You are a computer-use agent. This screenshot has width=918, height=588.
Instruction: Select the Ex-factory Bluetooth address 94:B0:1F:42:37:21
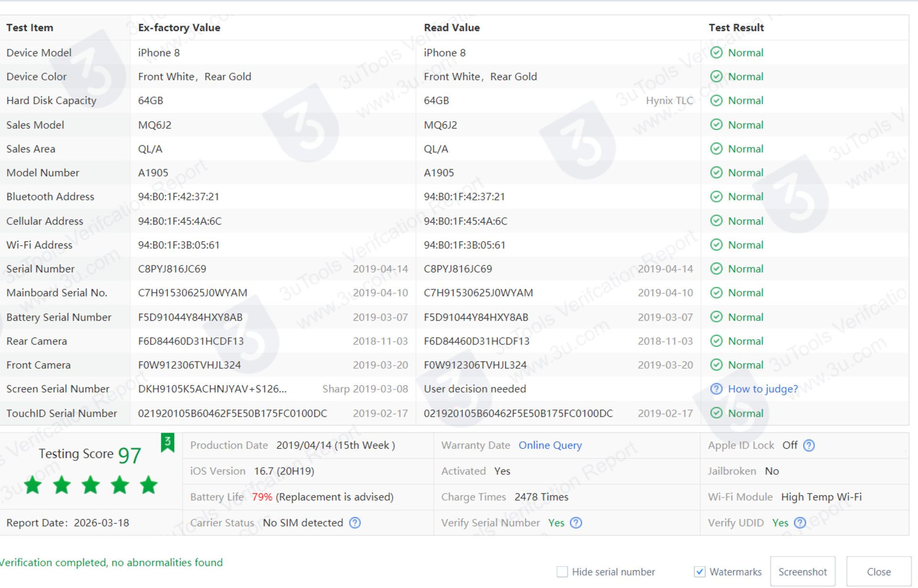point(179,196)
